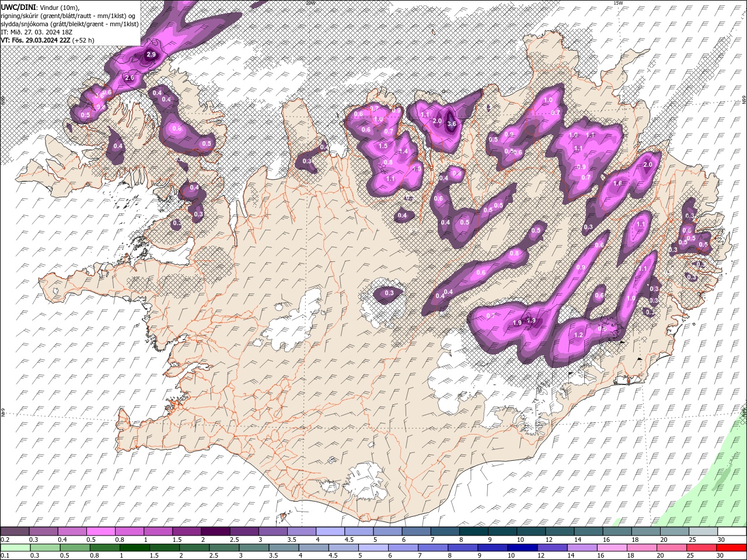This screenshot has height=560, width=747.
Task: Pick the bright pink 0.5–0.8 snow scale swatch
Action: click(x=100, y=531)
